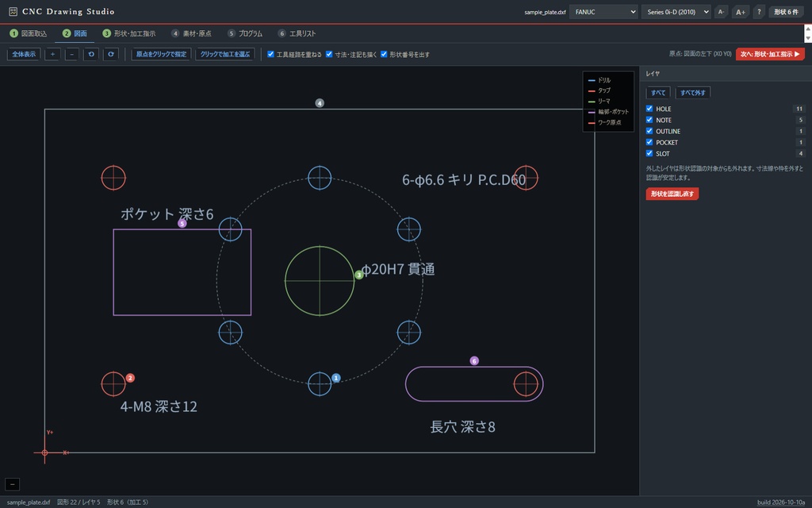Click sample_plate.dxf filename in header

(x=545, y=12)
